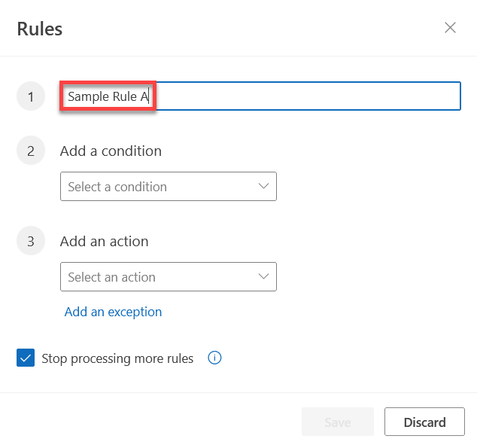Screen dimensions: 477x448
Task: Click the greyed-out Save button
Action: (x=338, y=422)
